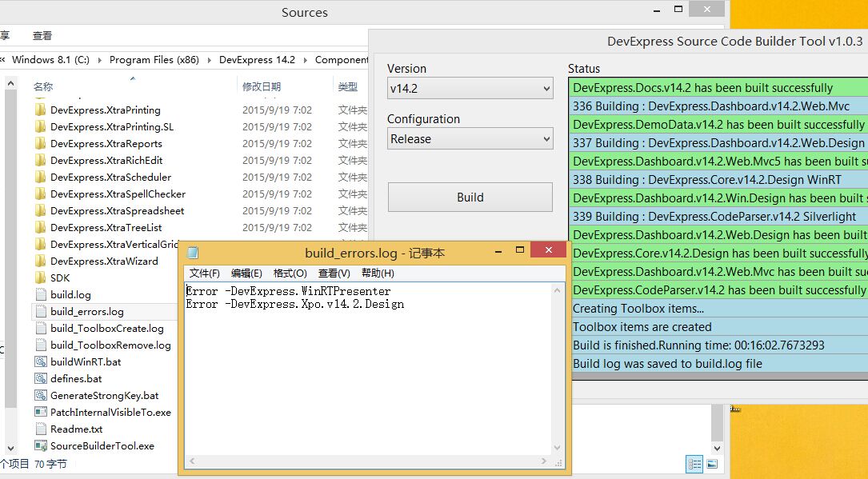Click the defines.bat file icon
Image resolution: width=868 pixels, height=479 pixels.
point(41,378)
